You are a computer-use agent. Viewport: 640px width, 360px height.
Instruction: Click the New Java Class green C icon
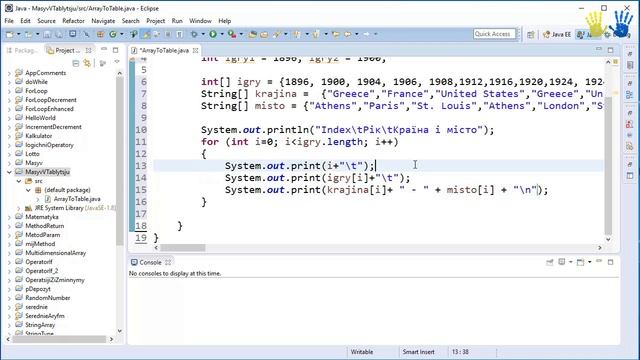113,34
